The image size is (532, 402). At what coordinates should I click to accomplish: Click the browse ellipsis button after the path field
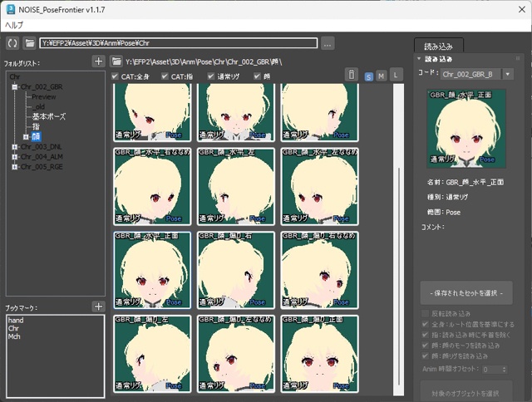pyautogui.click(x=328, y=43)
